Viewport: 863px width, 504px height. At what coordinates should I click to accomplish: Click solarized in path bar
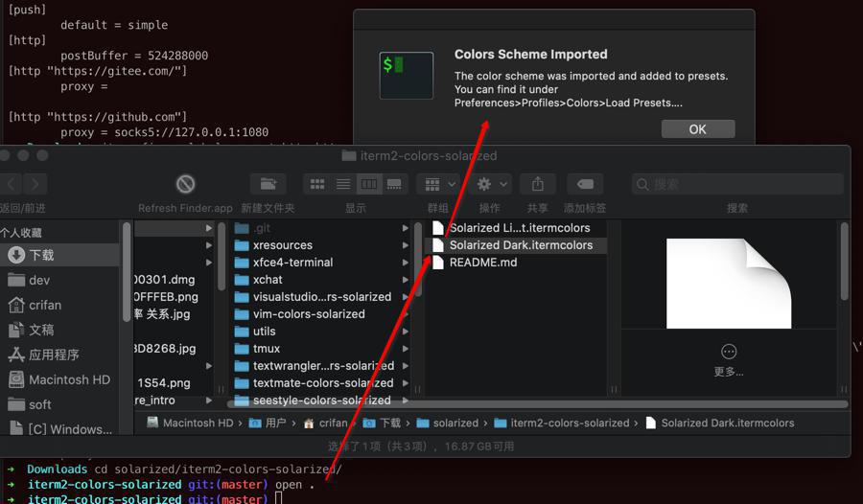click(448, 423)
